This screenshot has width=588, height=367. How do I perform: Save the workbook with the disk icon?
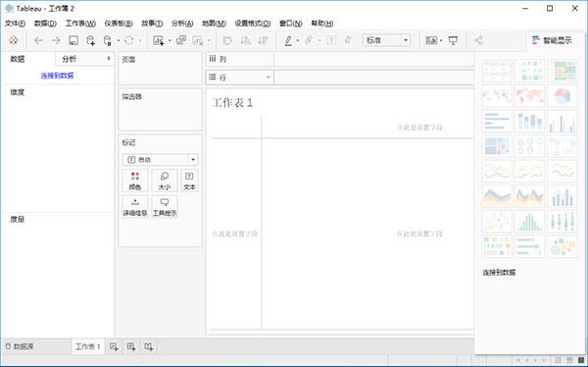pyautogui.click(x=73, y=40)
